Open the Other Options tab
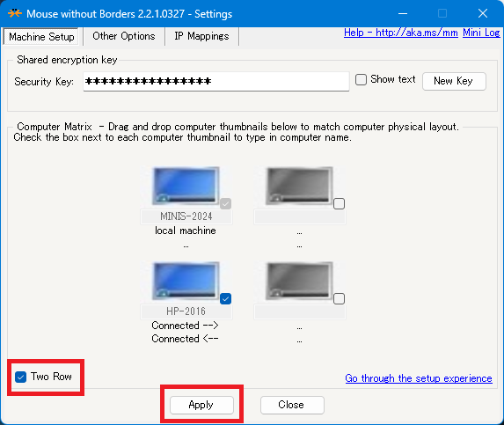Image resolution: width=504 pixels, height=425 pixels. [124, 36]
